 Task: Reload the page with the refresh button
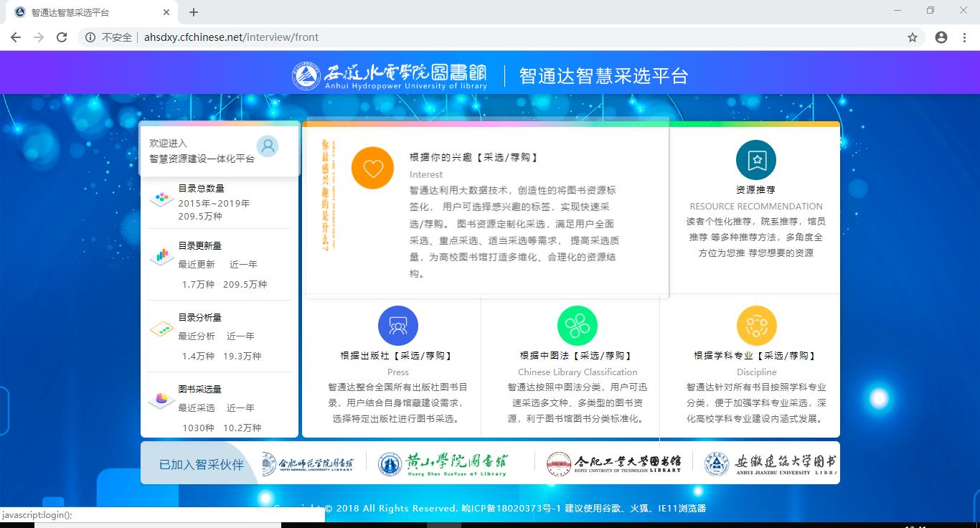coord(62,37)
